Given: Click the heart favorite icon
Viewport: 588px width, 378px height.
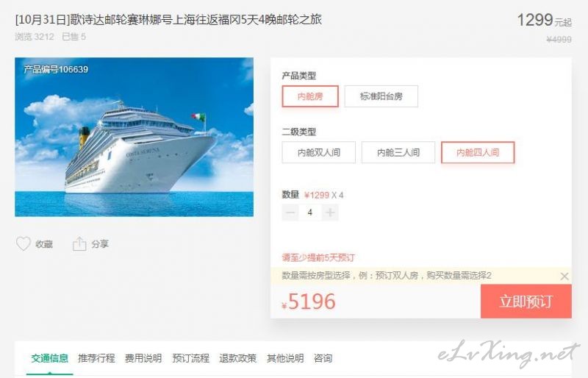Looking at the screenshot, I should click(x=23, y=244).
